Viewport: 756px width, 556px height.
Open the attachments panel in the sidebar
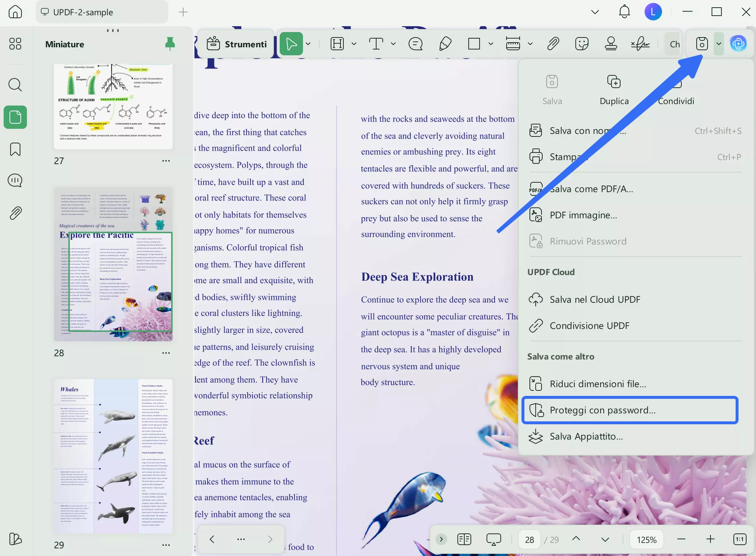pyautogui.click(x=15, y=213)
